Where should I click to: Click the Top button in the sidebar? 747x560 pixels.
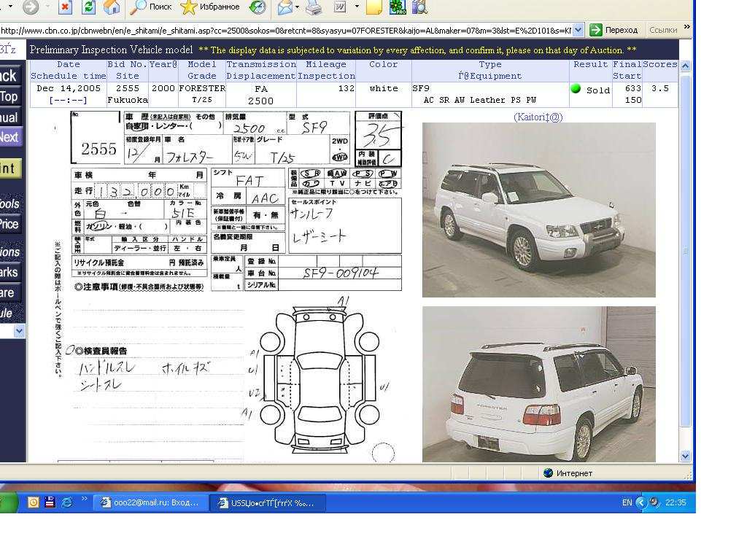click(x=9, y=97)
